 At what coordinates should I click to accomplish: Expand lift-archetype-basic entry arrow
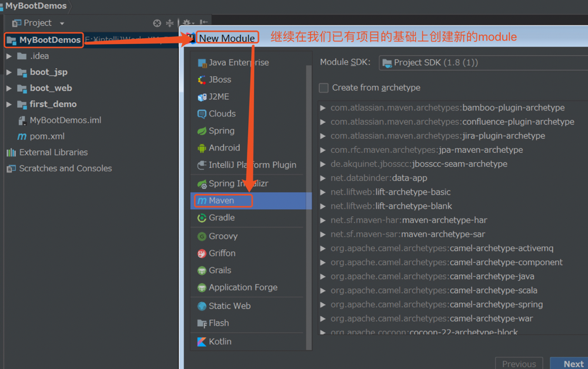click(322, 192)
